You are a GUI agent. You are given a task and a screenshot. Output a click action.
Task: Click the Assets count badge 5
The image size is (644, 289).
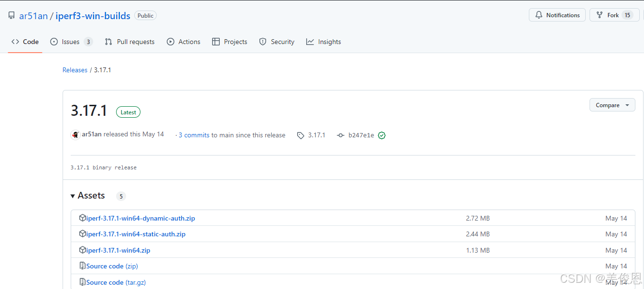tap(121, 196)
